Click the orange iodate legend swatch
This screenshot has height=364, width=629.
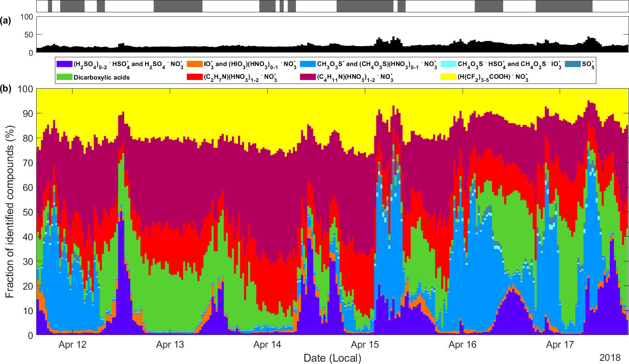coord(194,64)
